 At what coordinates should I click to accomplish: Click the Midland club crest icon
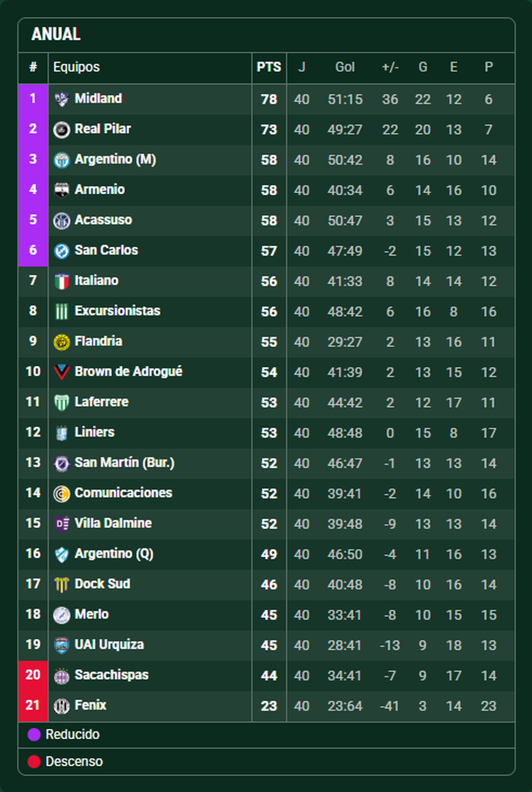[62, 99]
